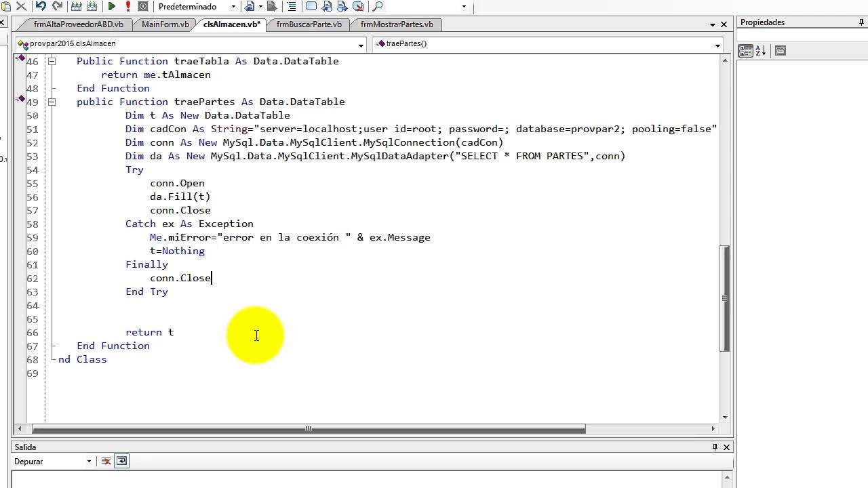Close the Salida output panel
The width and height of the screenshot is (868, 488).
coord(726,447)
